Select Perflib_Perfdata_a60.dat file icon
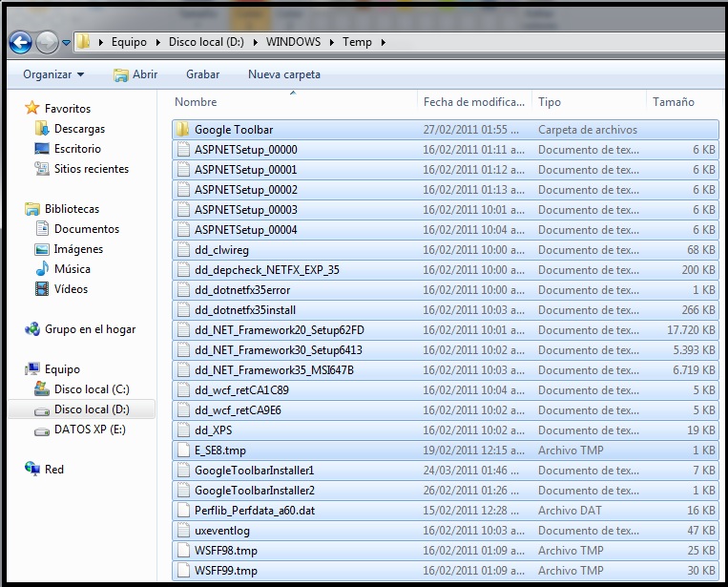 [x=183, y=510]
